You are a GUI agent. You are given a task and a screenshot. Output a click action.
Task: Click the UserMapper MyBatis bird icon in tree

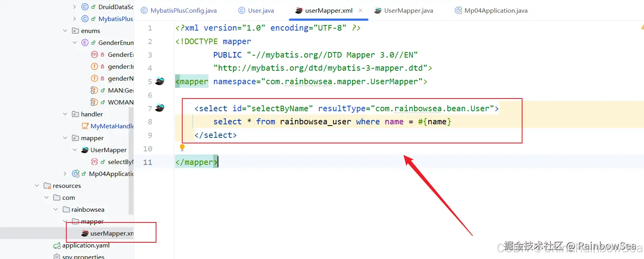coord(85,150)
